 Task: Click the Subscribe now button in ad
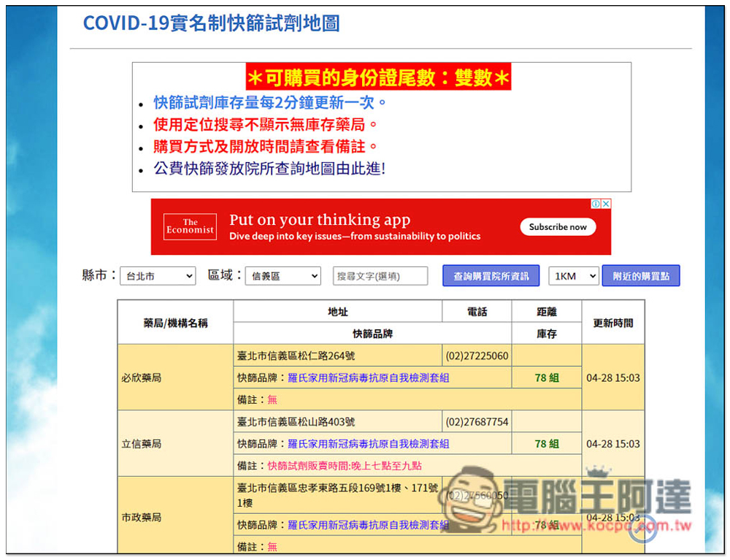558,227
